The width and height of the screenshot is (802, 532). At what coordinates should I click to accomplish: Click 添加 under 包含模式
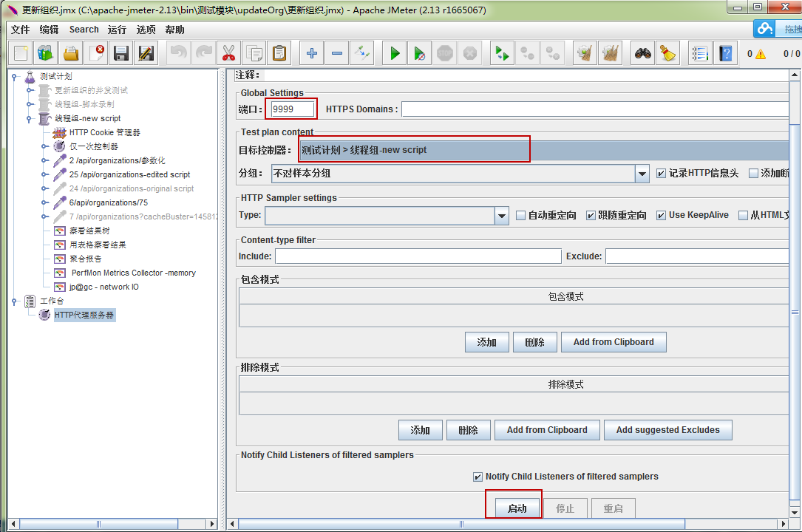pyautogui.click(x=487, y=342)
